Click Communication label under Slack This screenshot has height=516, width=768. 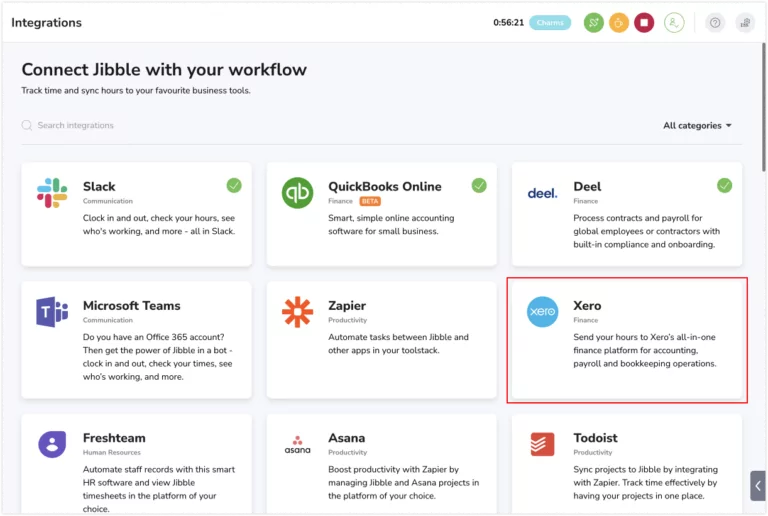coord(108,201)
